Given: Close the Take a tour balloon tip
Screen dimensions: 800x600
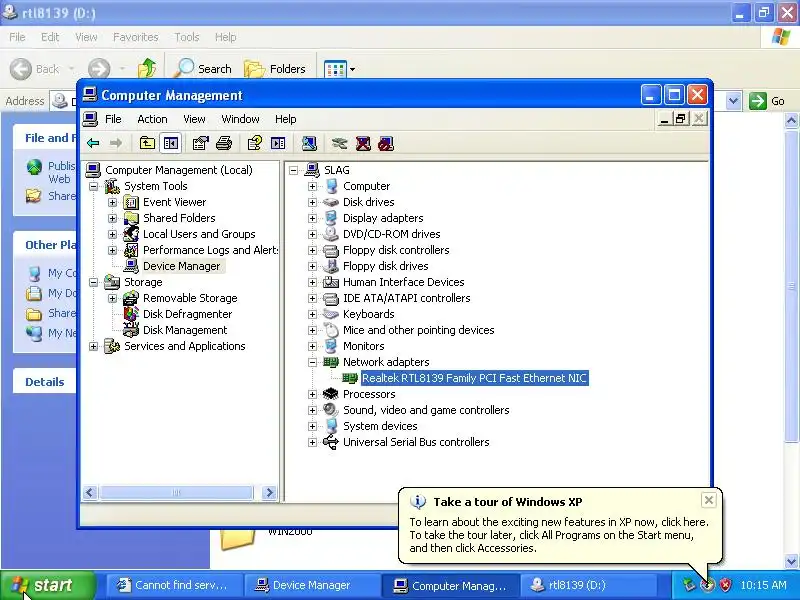Looking at the screenshot, I should point(709,500).
